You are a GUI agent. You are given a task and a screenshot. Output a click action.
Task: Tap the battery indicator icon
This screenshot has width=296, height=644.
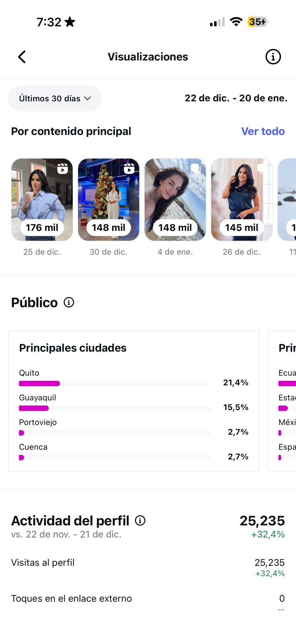[x=257, y=22]
